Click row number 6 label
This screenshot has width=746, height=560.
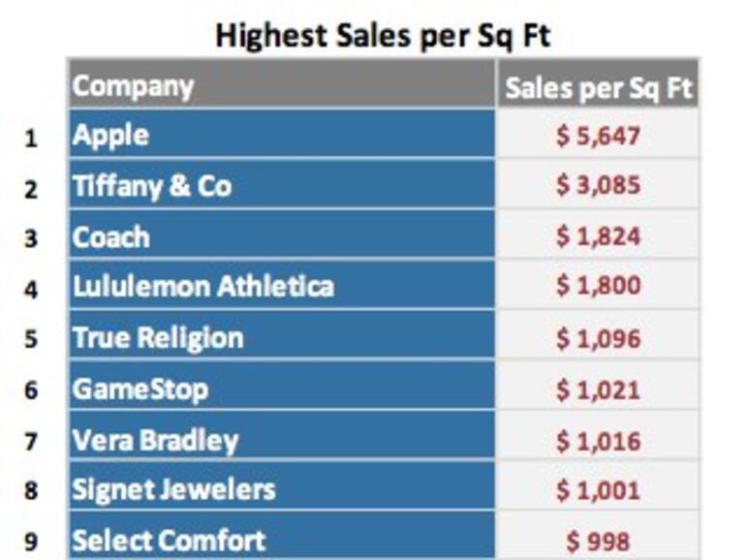pos(32,390)
